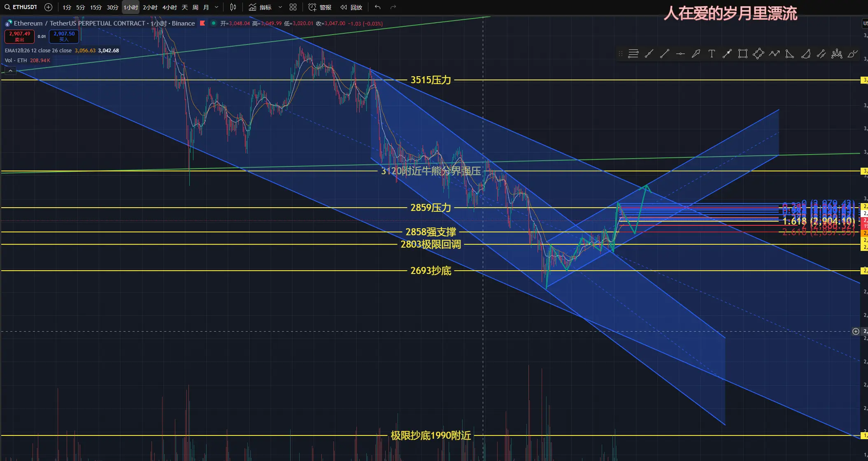
Task: Select the Fib retracement drawing tool
Action: 633,54
